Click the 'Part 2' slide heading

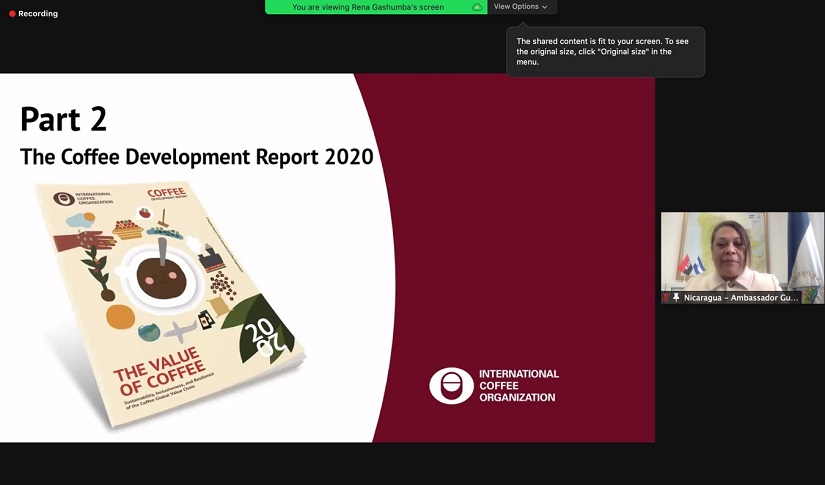pyautogui.click(x=63, y=119)
